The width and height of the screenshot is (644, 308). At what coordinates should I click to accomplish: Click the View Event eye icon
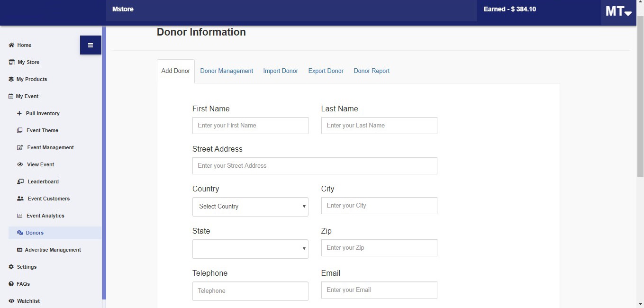point(20,164)
